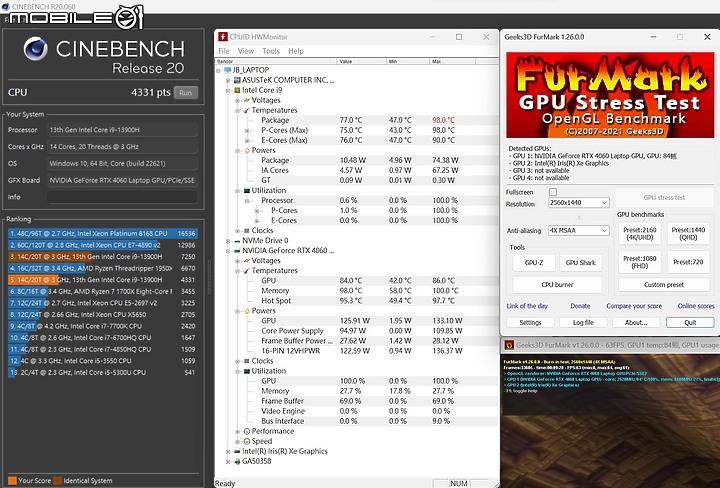
Task: Expand the P-Cores (Max) temperature row
Action: click(x=248, y=130)
